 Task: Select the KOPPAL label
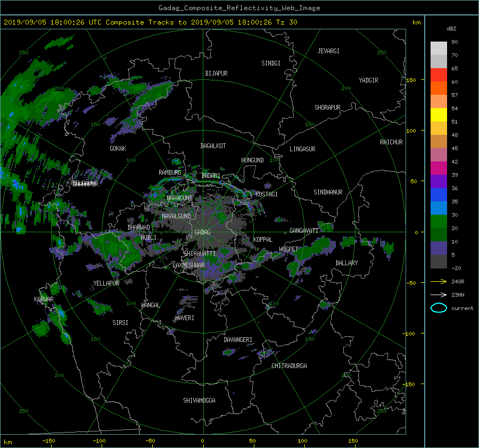pos(263,240)
